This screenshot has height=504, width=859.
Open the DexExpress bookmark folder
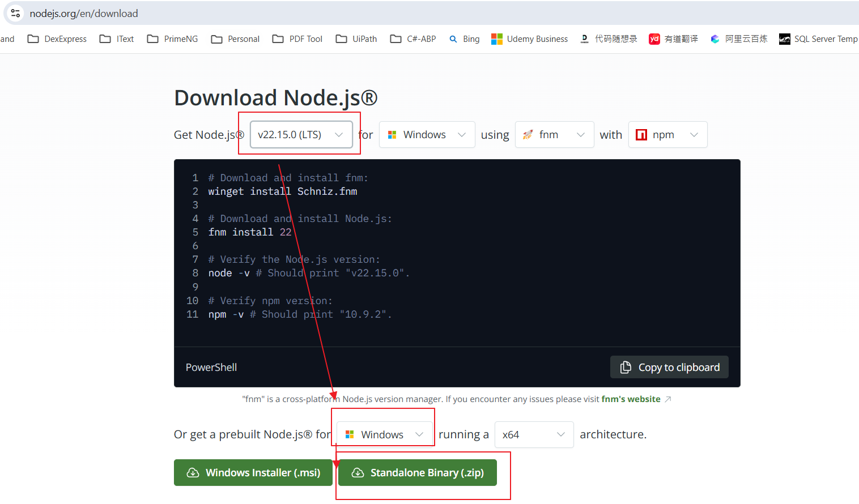pos(57,39)
